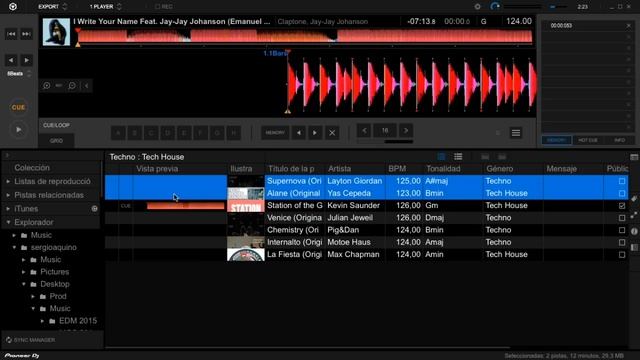640x360 pixels.
Task: Open the EXPORT mode dropdown
Action: pos(52,7)
